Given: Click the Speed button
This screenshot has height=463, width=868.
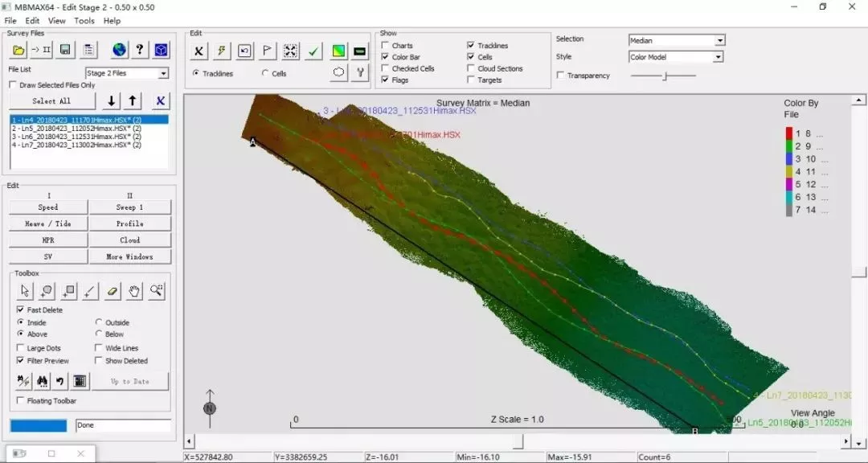Looking at the screenshot, I should (48, 207).
